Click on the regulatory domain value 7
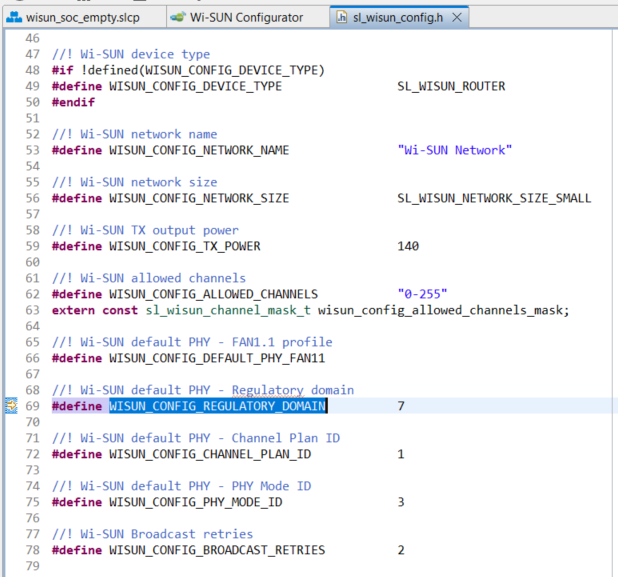 coord(401,406)
